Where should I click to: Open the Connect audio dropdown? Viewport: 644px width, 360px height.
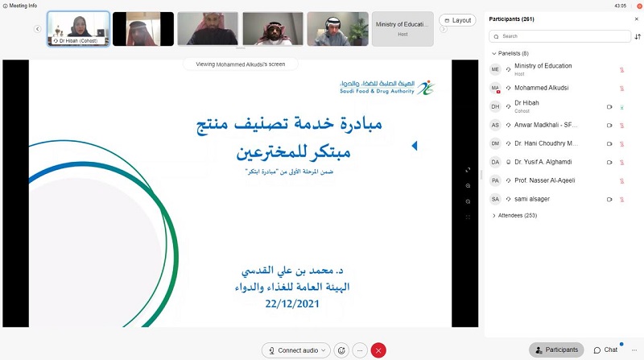point(296,350)
